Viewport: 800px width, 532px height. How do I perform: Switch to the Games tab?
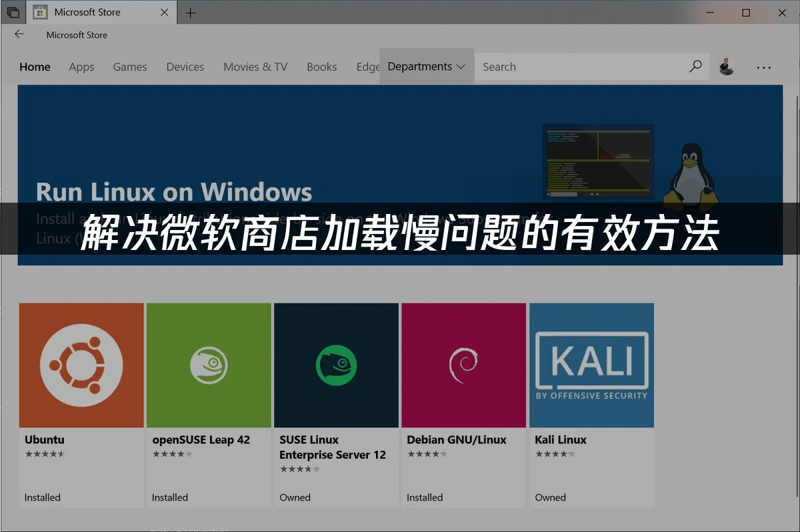[129, 67]
